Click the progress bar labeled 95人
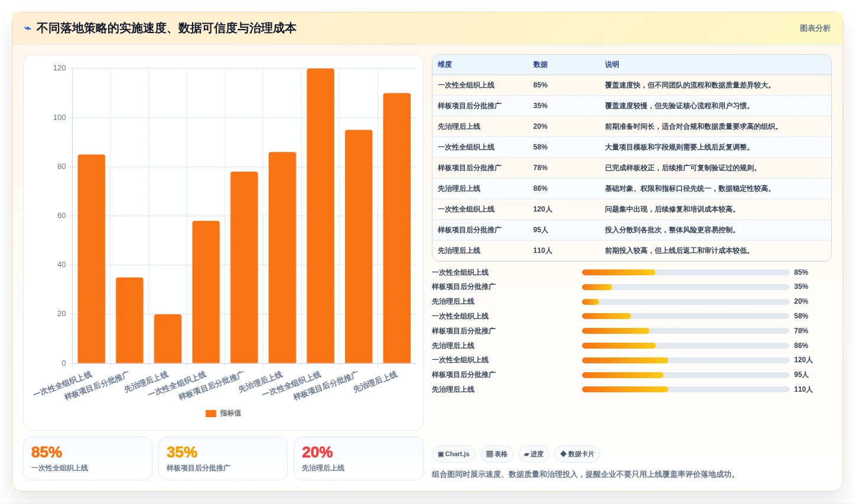 click(685, 375)
